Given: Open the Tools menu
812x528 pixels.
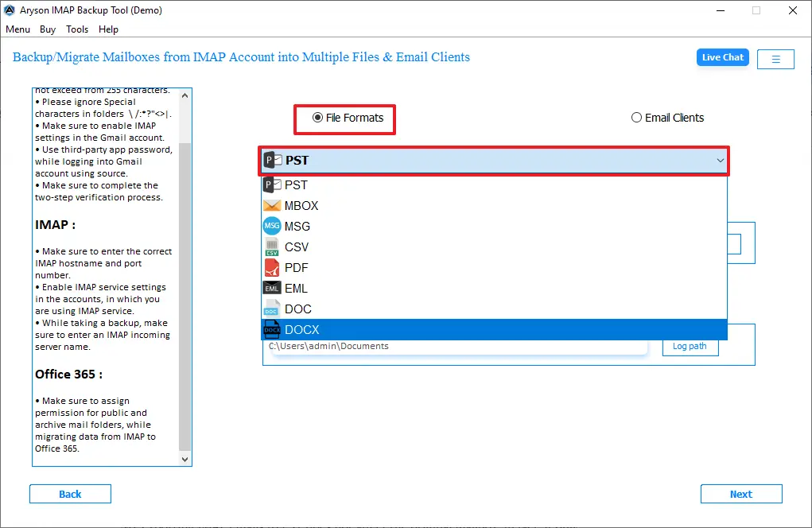Looking at the screenshot, I should [x=77, y=29].
